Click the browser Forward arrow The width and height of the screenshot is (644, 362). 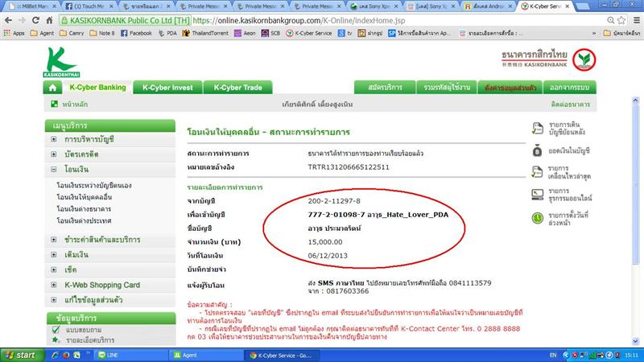[x=22, y=20]
